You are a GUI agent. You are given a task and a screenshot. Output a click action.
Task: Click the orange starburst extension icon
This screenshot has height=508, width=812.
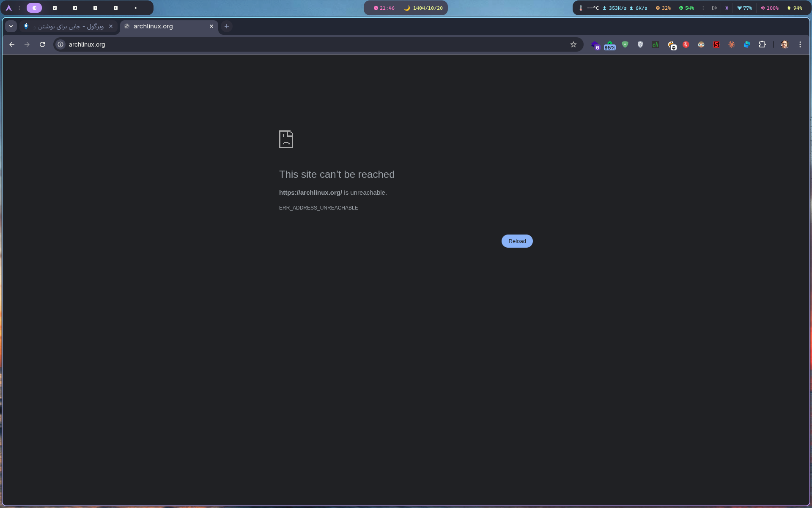click(x=732, y=44)
